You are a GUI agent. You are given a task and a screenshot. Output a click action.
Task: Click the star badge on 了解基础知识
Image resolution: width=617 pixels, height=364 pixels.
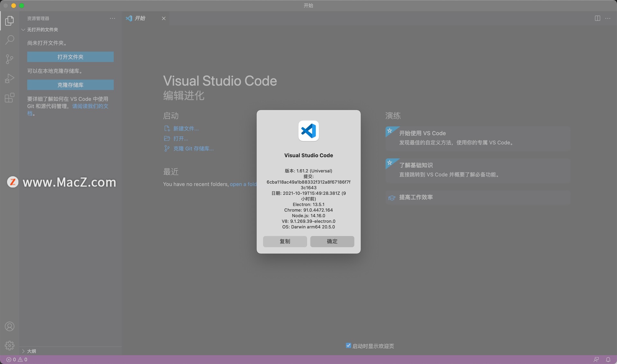pos(389,163)
